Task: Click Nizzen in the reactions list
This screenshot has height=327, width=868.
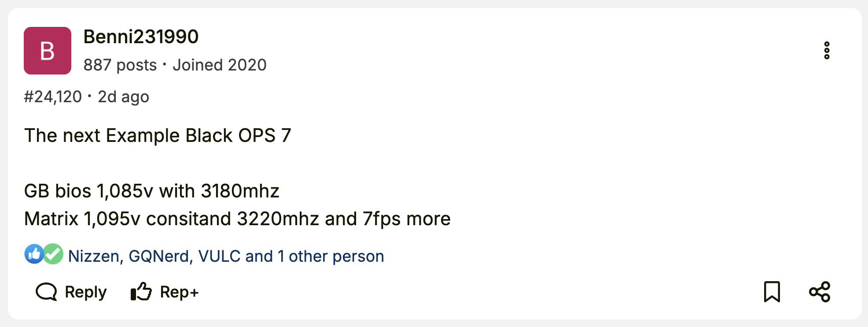Action: point(93,256)
